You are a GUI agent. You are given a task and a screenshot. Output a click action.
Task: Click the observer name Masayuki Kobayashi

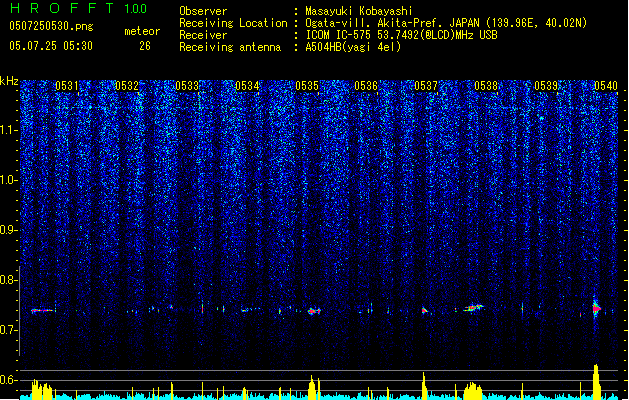pyautogui.click(x=359, y=11)
